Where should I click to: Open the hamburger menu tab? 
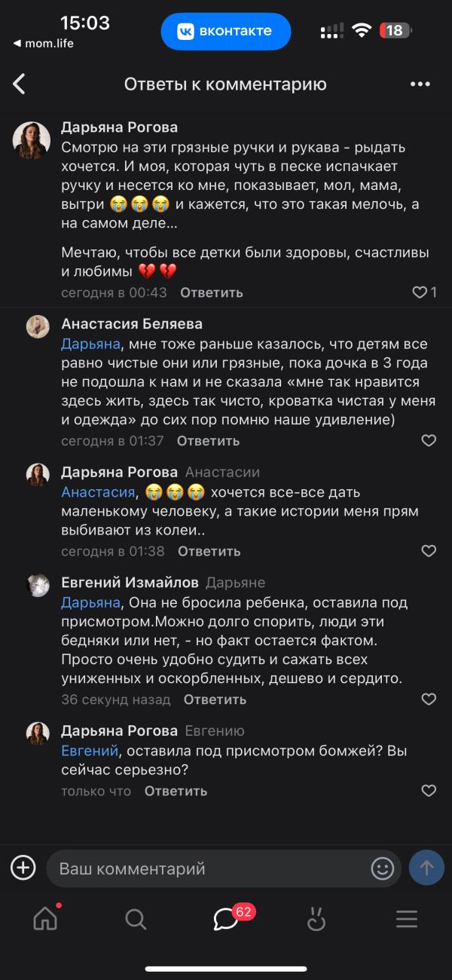[x=407, y=919]
